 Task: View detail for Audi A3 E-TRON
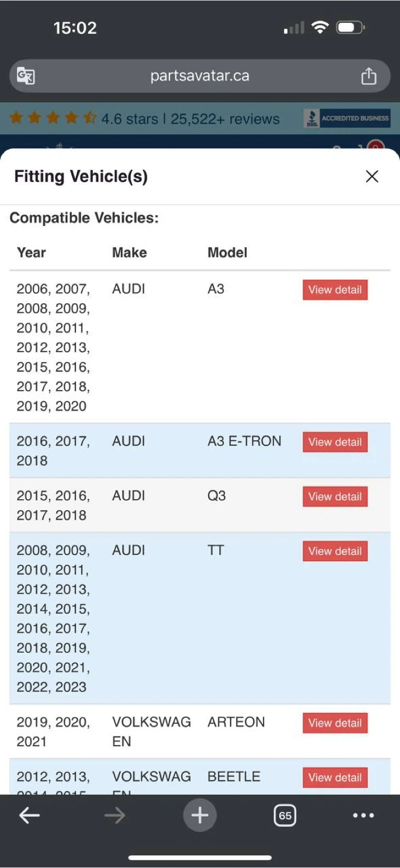(x=335, y=442)
